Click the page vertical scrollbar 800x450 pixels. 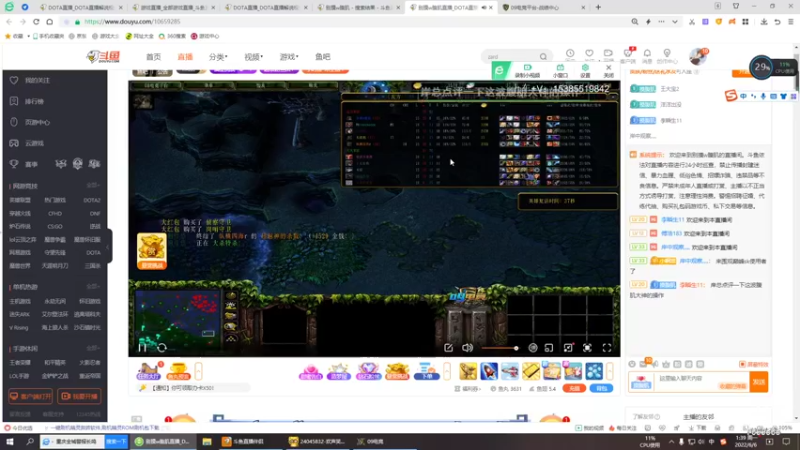(x=796, y=230)
